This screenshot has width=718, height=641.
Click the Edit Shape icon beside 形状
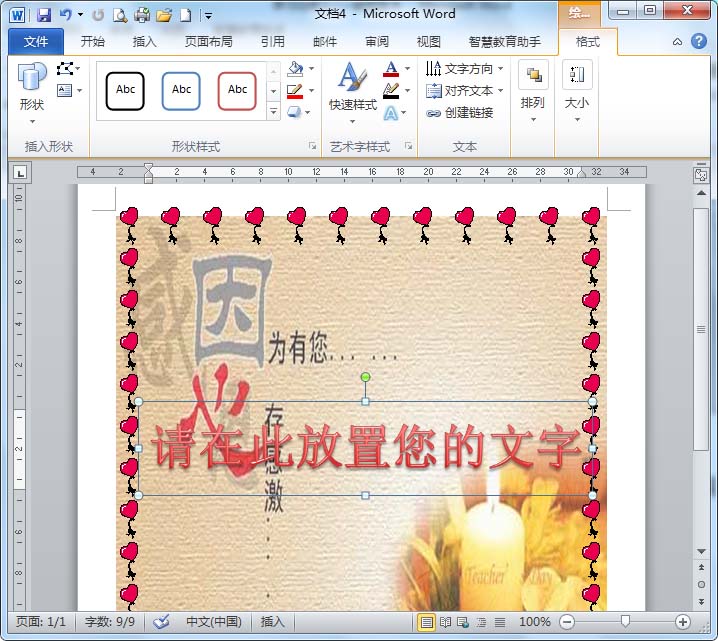tap(66, 68)
